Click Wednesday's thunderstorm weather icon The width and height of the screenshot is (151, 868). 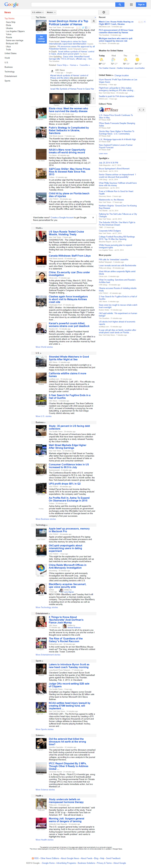click(113, 60)
